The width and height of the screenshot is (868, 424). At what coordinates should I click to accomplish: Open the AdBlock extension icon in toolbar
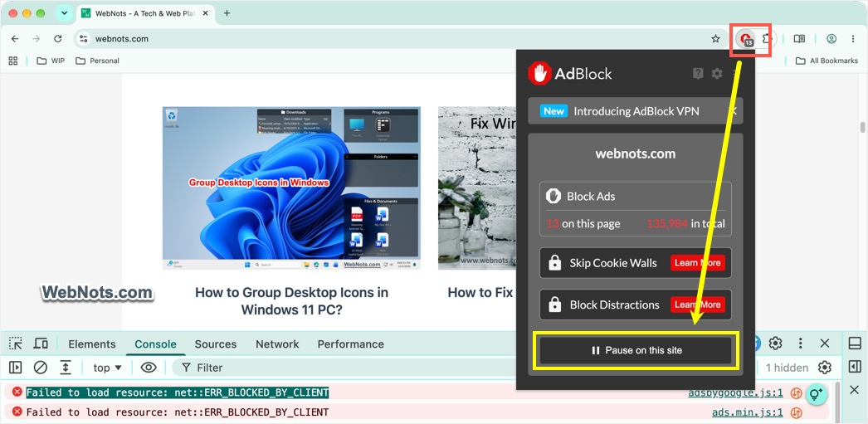[746, 39]
